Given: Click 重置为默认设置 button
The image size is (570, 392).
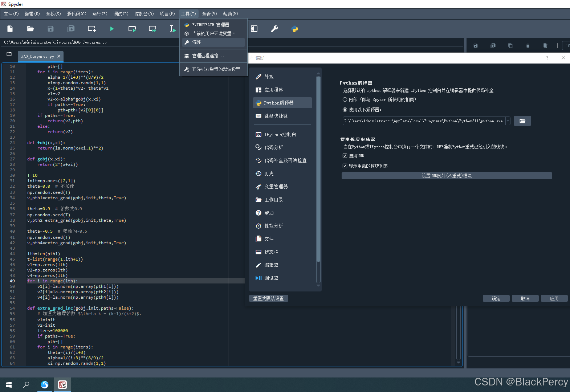Looking at the screenshot, I should (x=269, y=298).
